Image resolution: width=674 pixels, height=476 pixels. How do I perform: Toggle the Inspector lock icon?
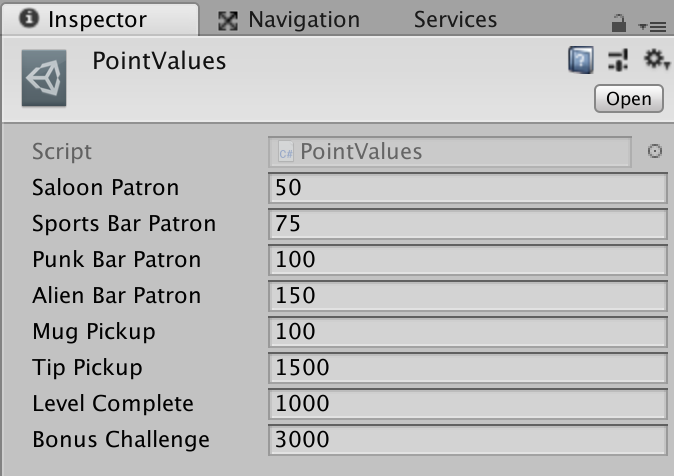click(619, 24)
